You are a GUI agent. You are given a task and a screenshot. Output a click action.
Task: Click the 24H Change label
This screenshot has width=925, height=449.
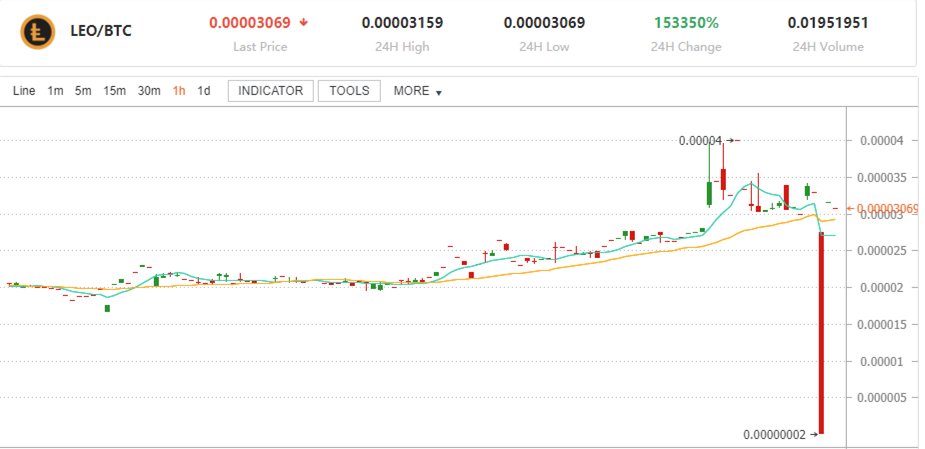[x=686, y=47]
